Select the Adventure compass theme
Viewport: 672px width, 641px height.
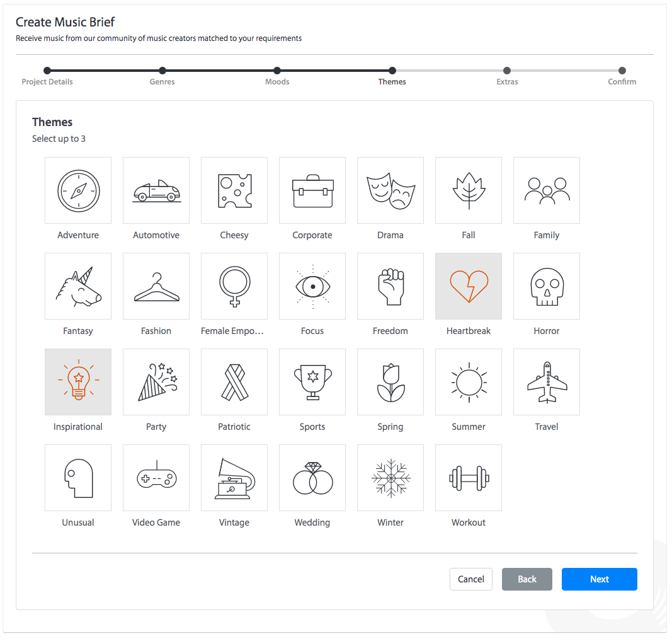point(78,190)
